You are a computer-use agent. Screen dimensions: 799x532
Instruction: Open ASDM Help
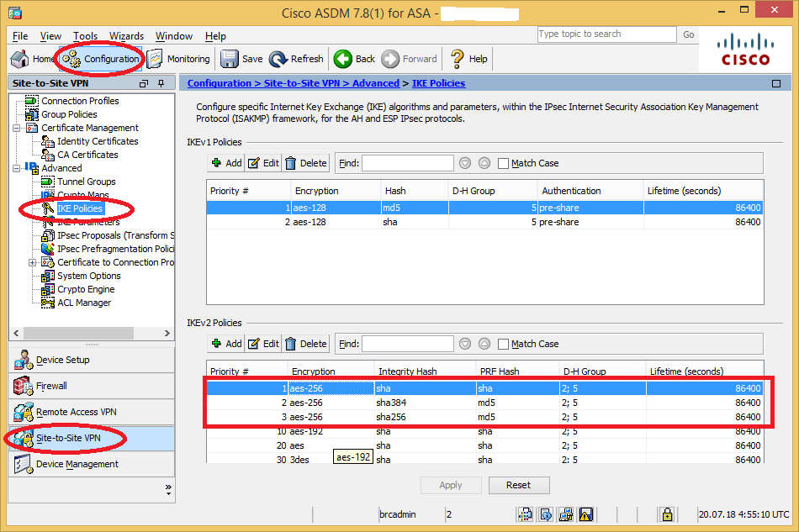tap(468, 59)
